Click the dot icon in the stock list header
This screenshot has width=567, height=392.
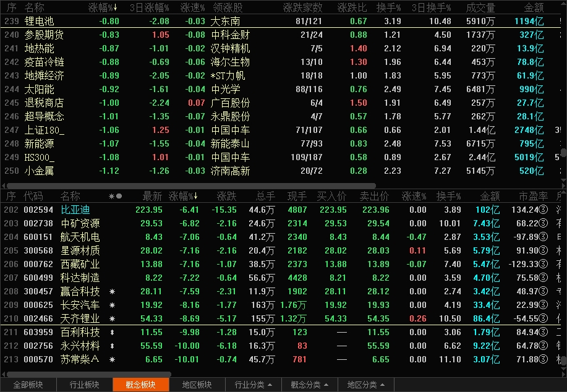tap(119, 197)
